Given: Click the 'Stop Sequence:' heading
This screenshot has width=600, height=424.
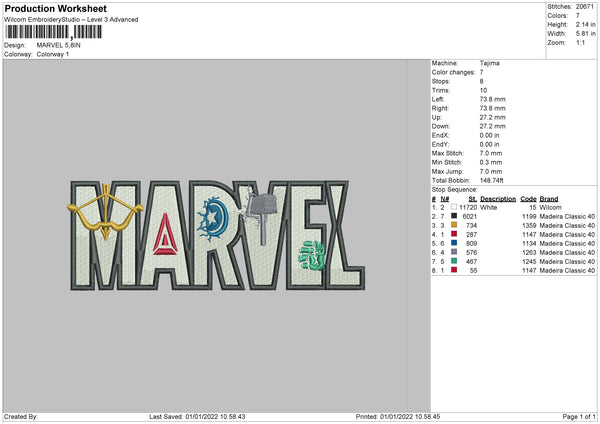Looking at the screenshot, I should [x=455, y=189].
